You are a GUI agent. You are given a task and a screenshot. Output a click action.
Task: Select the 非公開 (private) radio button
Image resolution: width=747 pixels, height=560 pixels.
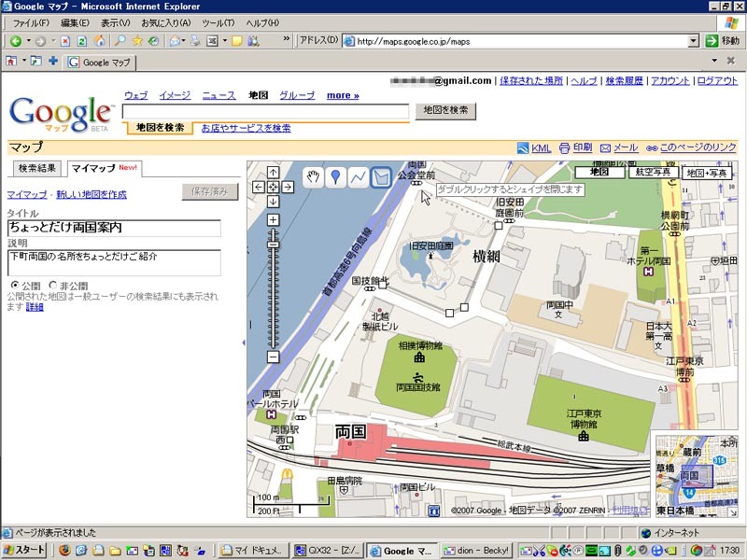[x=53, y=286]
